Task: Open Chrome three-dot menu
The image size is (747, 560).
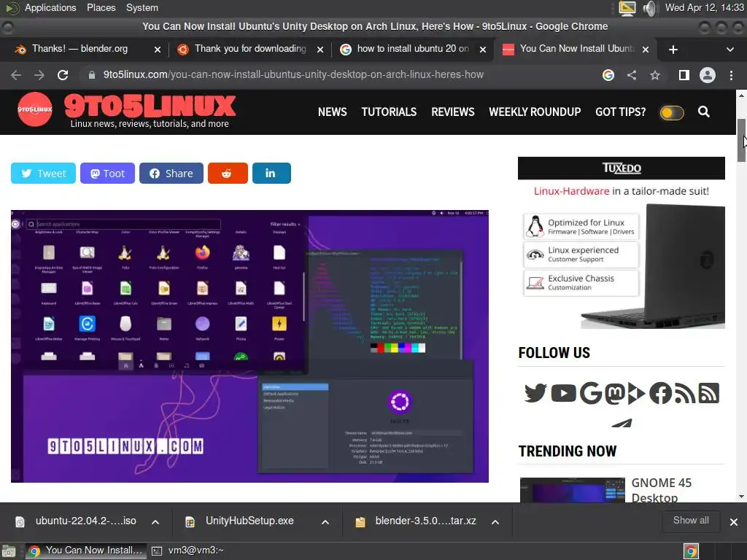Action: point(731,75)
